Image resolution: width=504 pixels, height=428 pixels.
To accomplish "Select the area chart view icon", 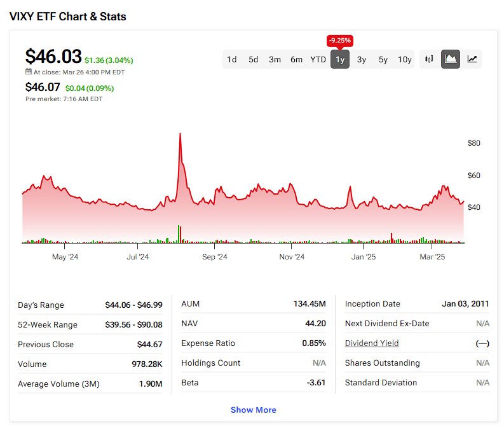I will click(x=451, y=59).
